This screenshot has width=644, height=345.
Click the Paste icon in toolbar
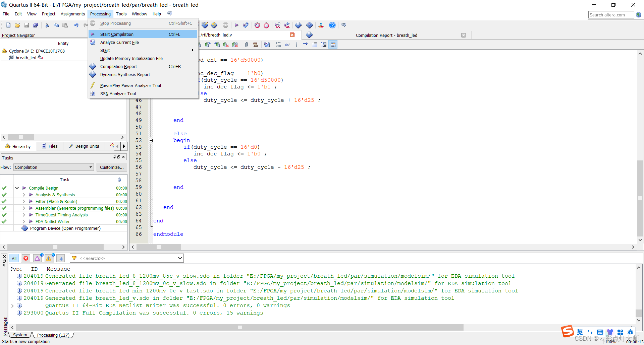(65, 25)
